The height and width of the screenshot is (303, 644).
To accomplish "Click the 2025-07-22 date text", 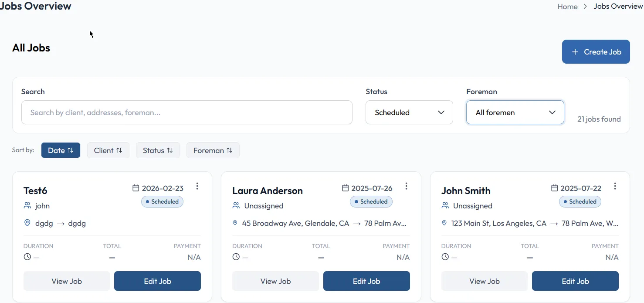I will coord(581,188).
